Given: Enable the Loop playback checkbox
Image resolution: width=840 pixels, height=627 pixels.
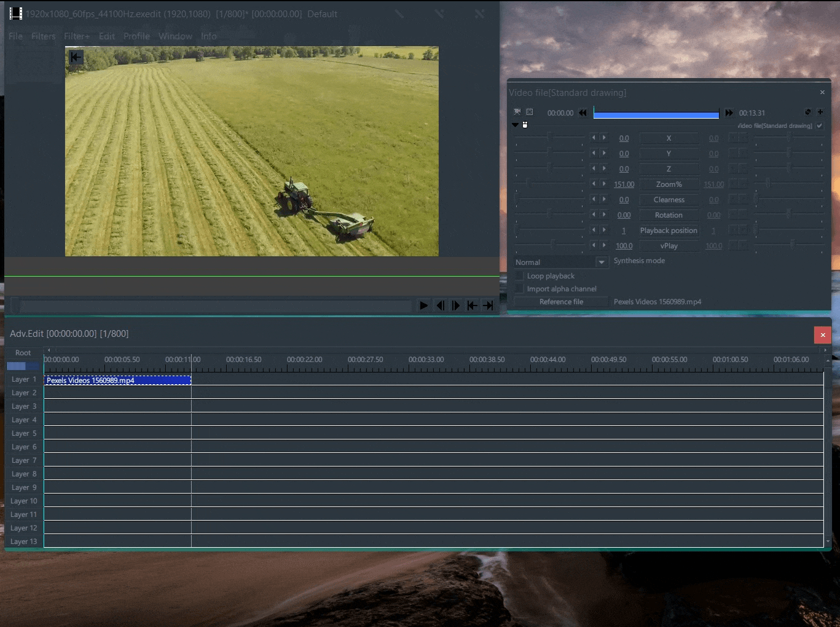Looking at the screenshot, I should pyautogui.click(x=520, y=276).
